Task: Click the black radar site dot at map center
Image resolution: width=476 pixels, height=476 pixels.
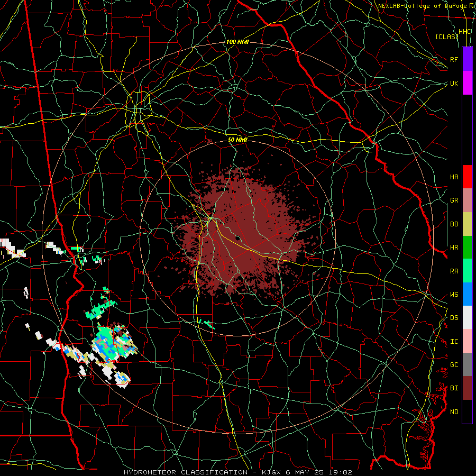Action: (237, 238)
